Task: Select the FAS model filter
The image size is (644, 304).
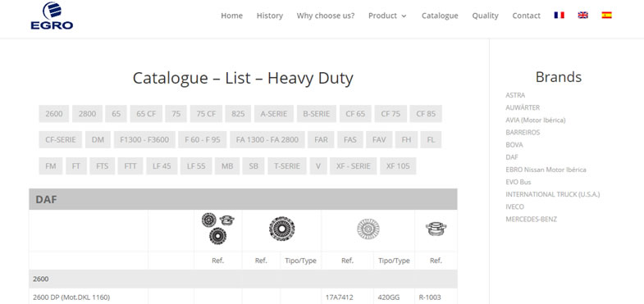Action: (350, 139)
